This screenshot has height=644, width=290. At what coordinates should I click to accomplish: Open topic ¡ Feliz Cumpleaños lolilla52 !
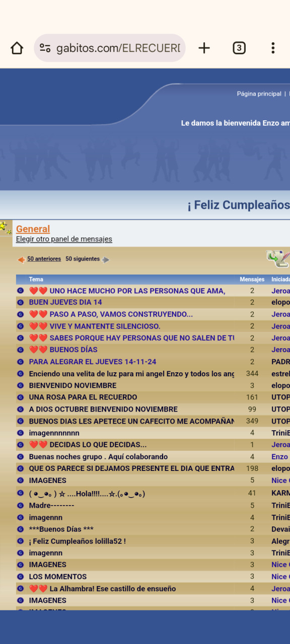coord(77,541)
